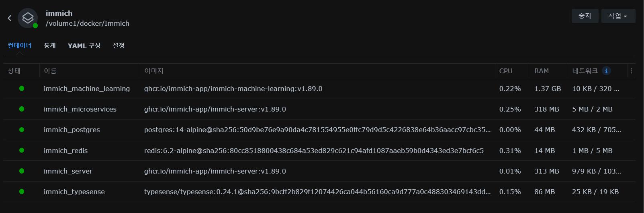Image resolution: width=644 pixels, height=213 pixels.
Task: Open the table column options kebab menu
Action: tap(631, 71)
